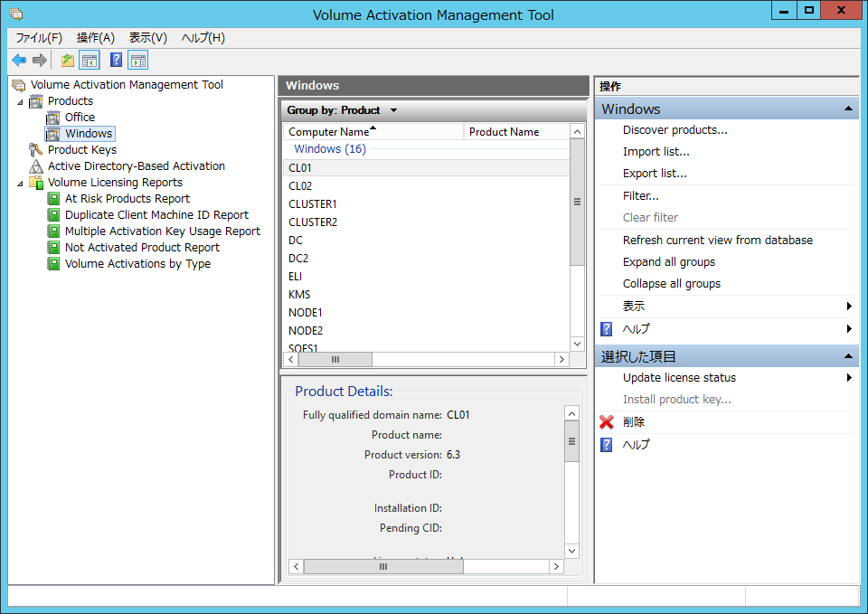Click Discover products... action

(x=675, y=130)
